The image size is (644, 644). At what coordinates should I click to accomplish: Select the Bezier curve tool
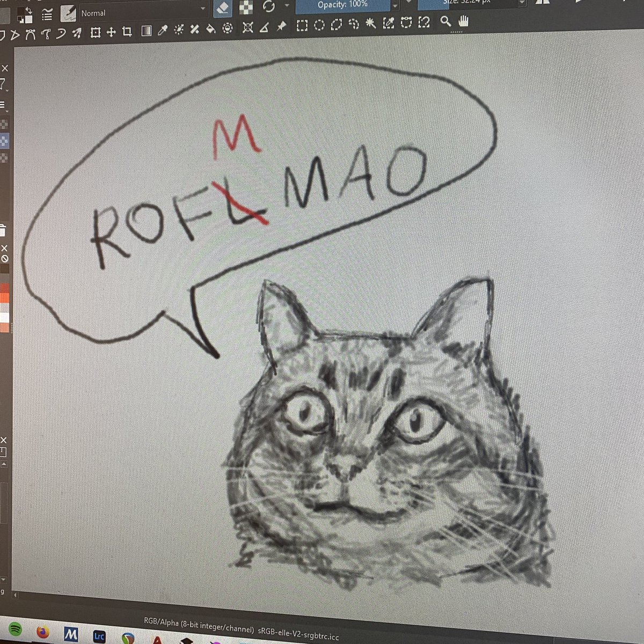point(30,34)
